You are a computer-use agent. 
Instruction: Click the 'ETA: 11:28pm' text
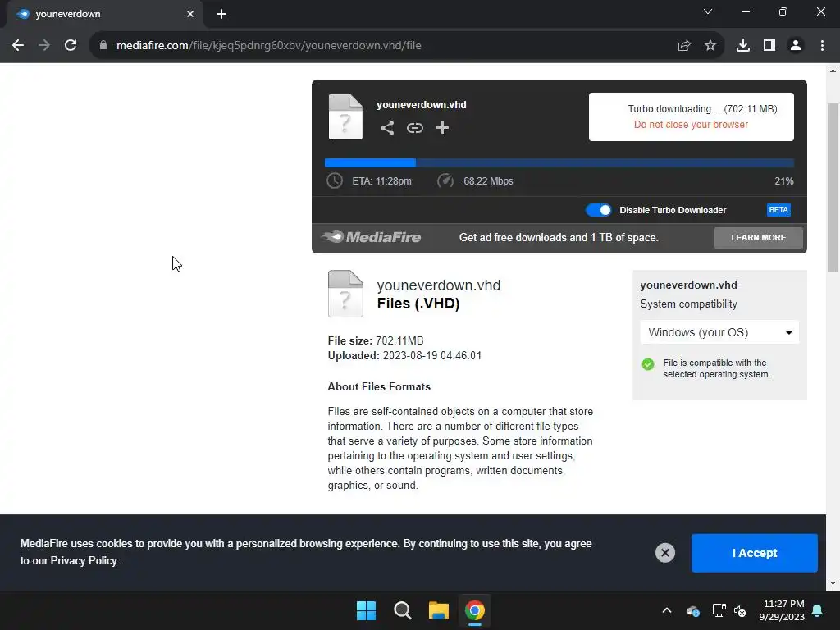click(x=381, y=181)
